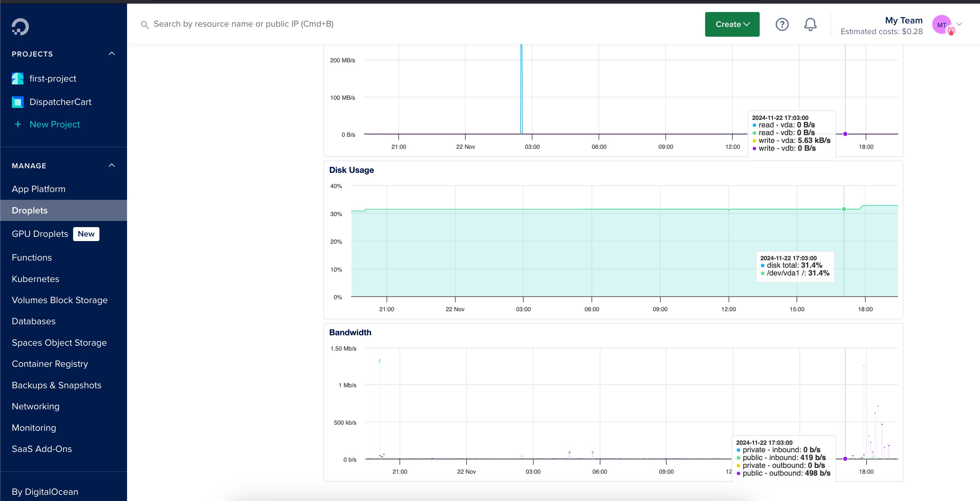
Task: Click the Disk Usage chart title
Action: [352, 170]
